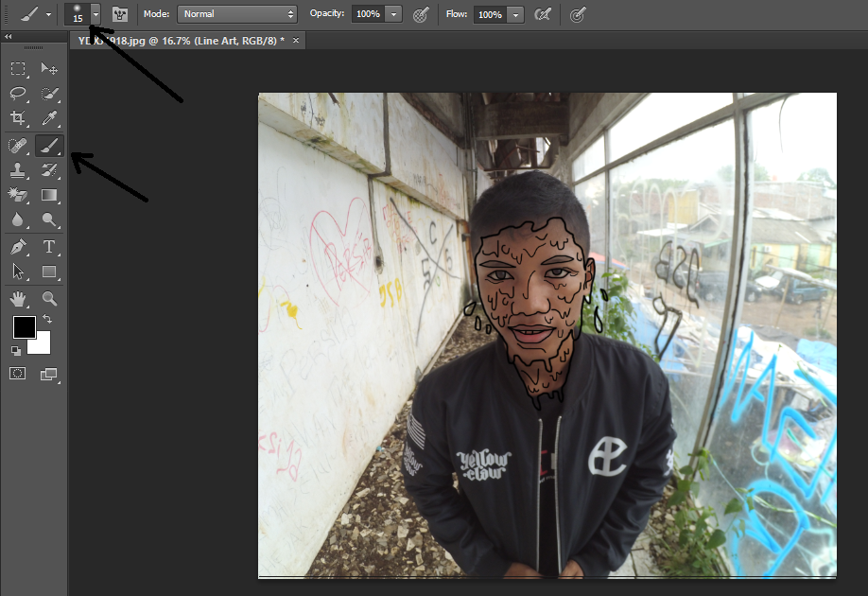Expand the Opacity dropdown arrow
Viewport: 868px width, 596px height.
tap(393, 14)
